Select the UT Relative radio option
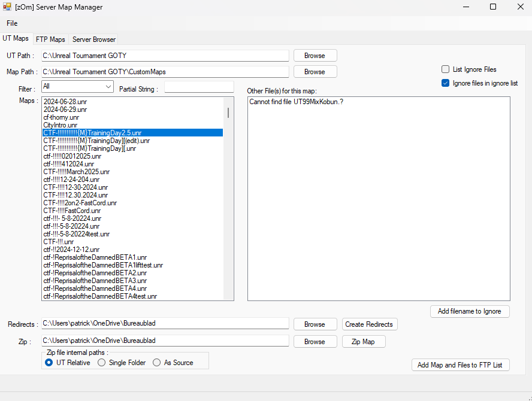This screenshot has height=401, width=532. (50, 363)
